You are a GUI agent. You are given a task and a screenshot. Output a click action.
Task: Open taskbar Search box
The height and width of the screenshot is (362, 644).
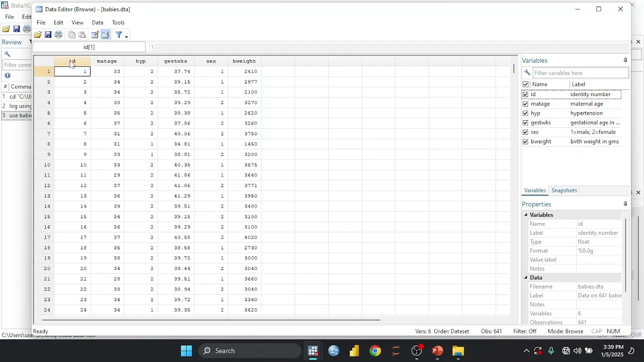coord(250,351)
